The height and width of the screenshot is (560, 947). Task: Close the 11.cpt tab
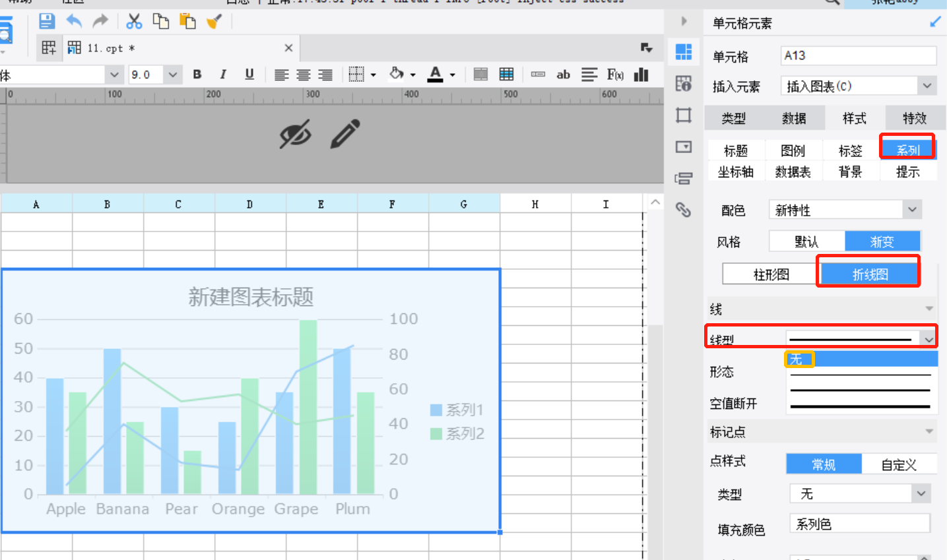[288, 48]
